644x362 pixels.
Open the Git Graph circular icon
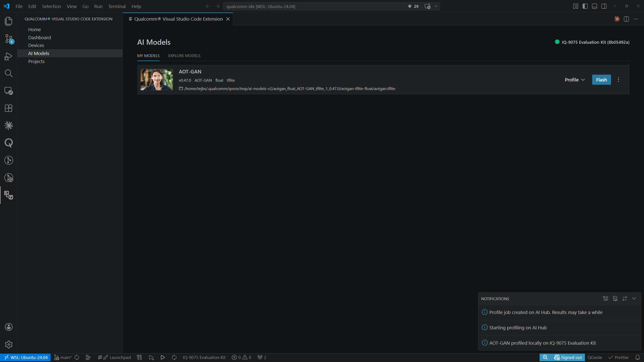point(9,160)
